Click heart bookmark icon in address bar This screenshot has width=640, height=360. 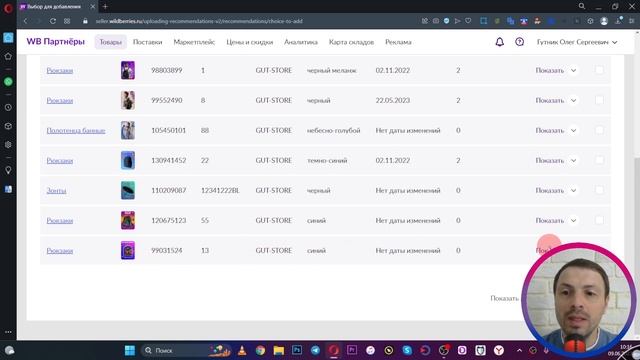point(468,21)
